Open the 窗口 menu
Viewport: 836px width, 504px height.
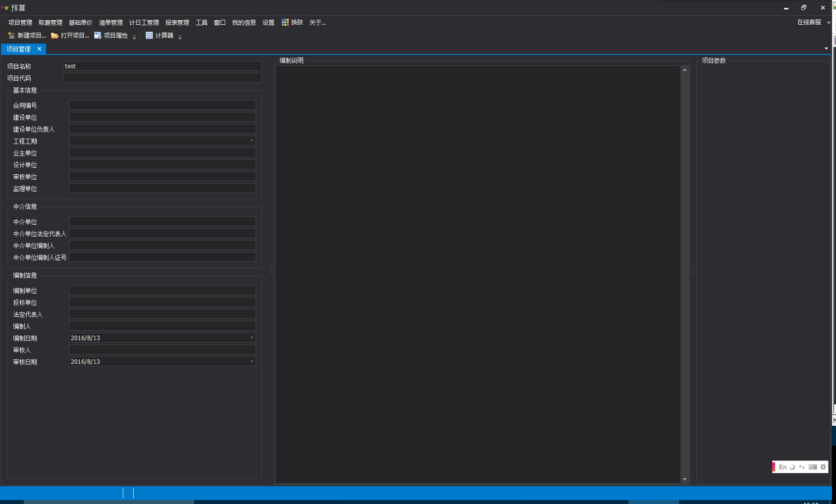tap(220, 22)
